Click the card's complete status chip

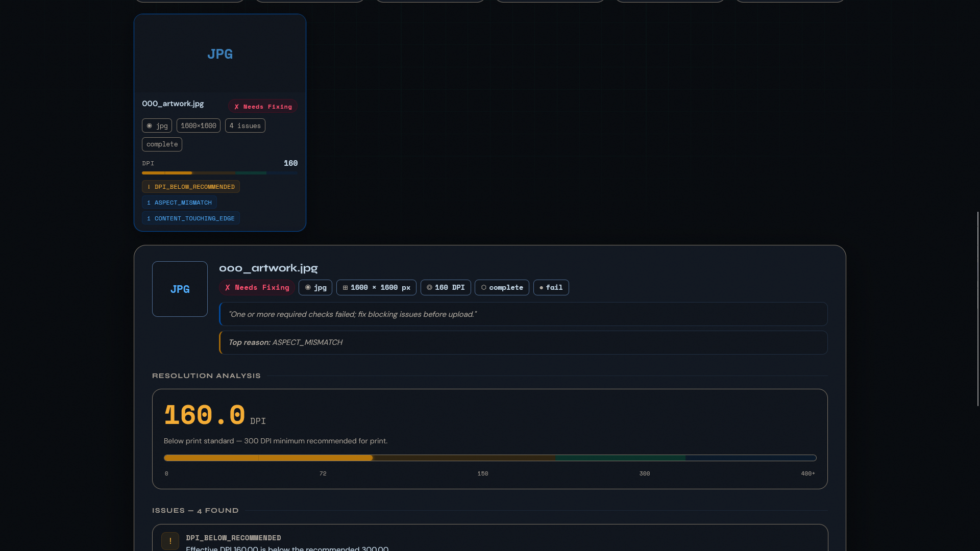(x=162, y=144)
